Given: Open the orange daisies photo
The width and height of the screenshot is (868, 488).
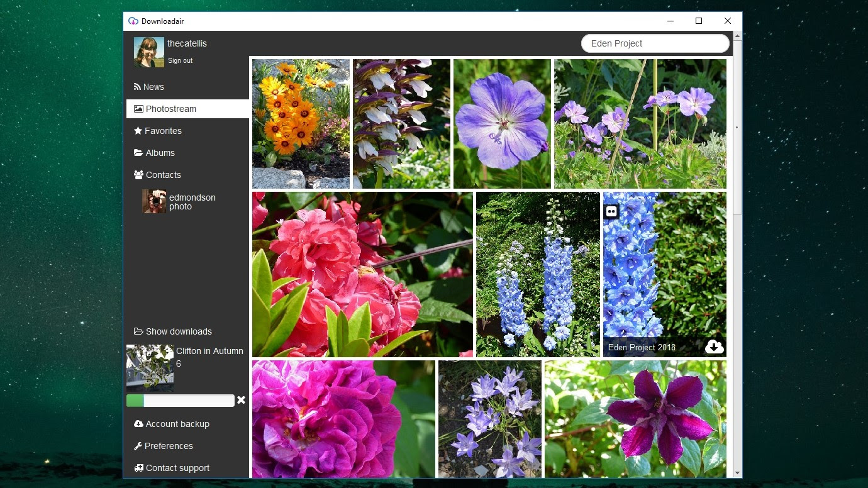Looking at the screenshot, I should coord(301,124).
